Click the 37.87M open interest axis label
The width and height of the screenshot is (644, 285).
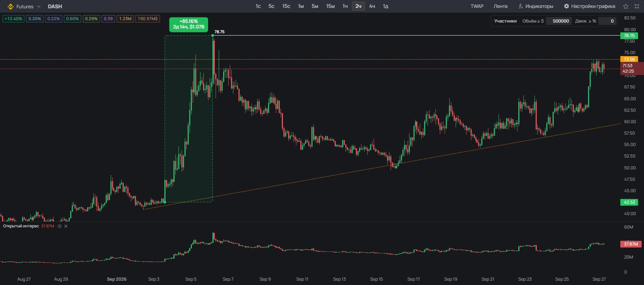631,244
